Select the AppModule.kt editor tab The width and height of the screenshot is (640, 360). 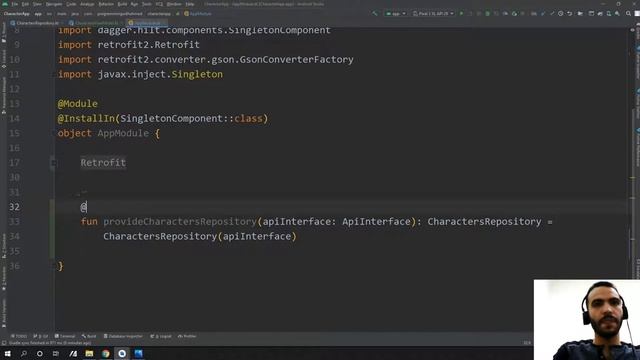tap(147, 23)
